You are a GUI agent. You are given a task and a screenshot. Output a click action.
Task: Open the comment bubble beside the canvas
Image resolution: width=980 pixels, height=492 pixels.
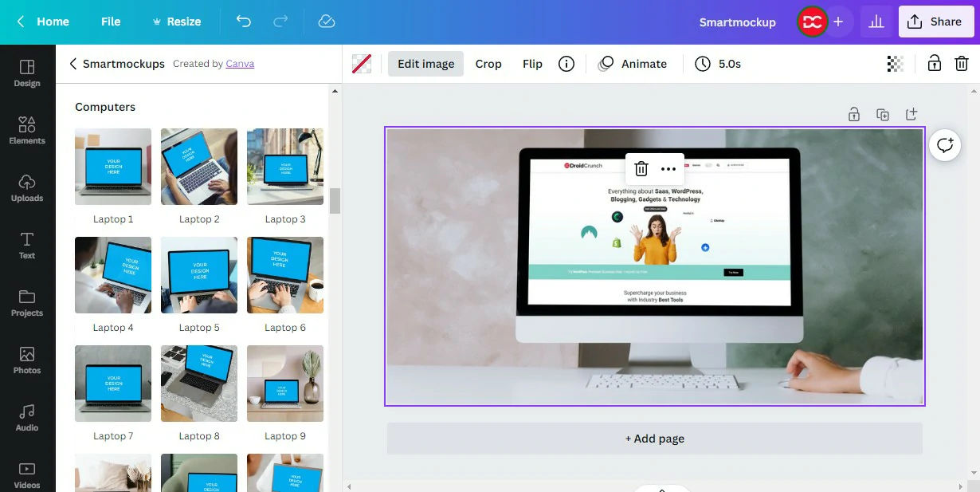point(945,145)
